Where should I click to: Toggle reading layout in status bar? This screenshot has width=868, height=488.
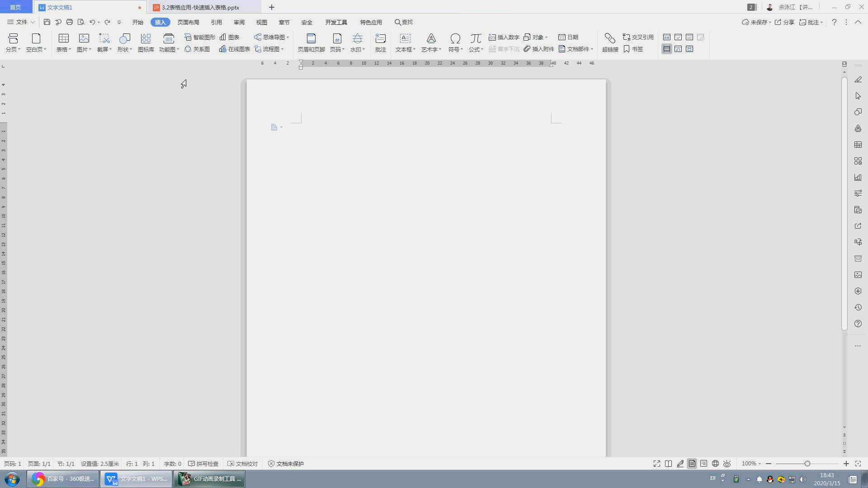668,464
